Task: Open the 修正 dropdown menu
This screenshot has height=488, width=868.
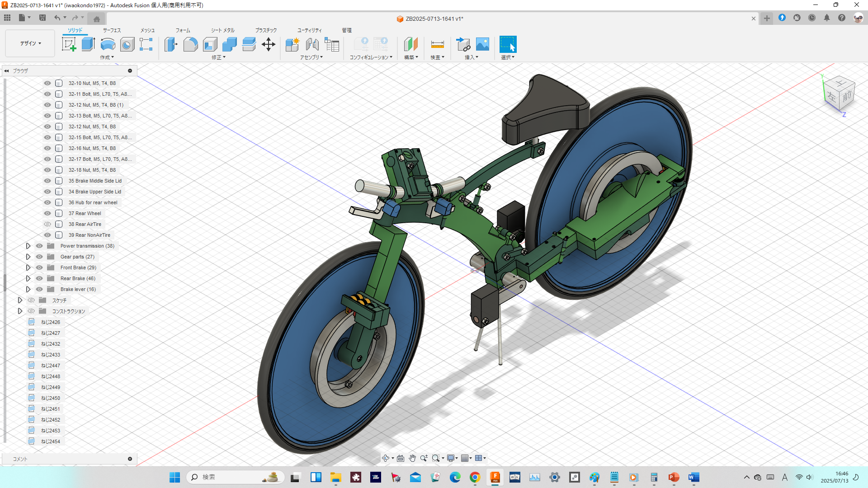Action: tap(218, 57)
